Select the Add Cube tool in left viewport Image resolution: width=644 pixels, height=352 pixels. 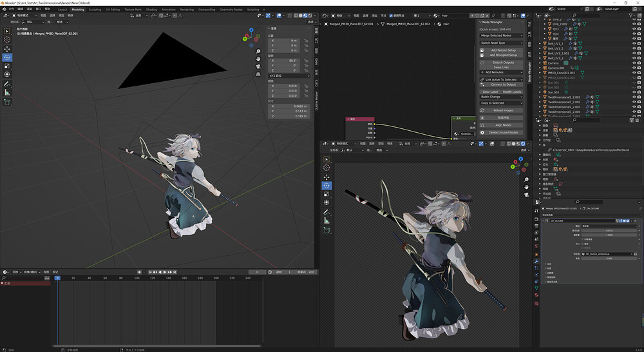[7, 102]
